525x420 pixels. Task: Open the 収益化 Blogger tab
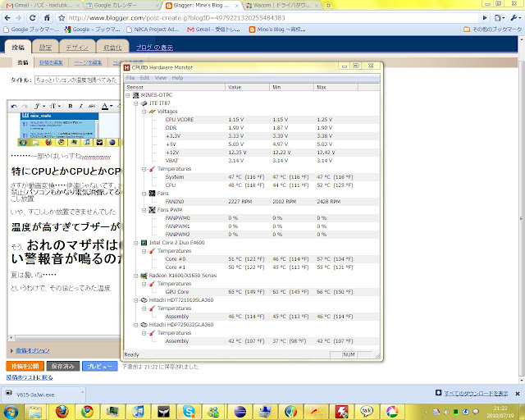112,48
